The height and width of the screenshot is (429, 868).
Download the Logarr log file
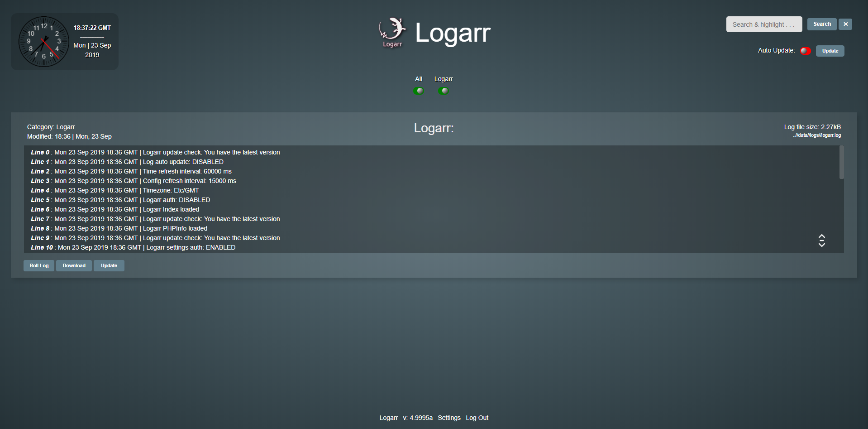[x=74, y=265]
